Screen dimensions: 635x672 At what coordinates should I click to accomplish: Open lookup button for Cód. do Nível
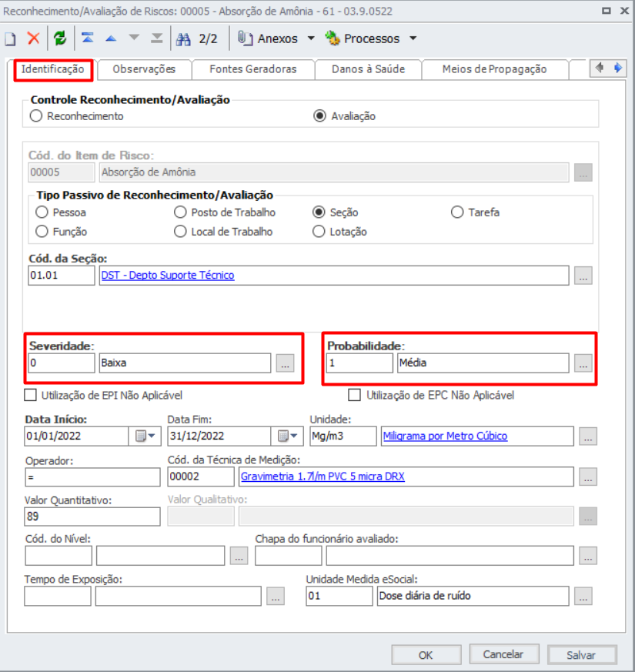click(239, 556)
